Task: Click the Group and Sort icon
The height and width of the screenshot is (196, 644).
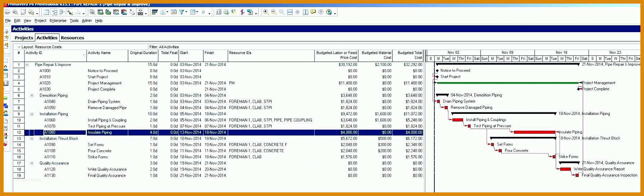Action: tap(193, 12)
